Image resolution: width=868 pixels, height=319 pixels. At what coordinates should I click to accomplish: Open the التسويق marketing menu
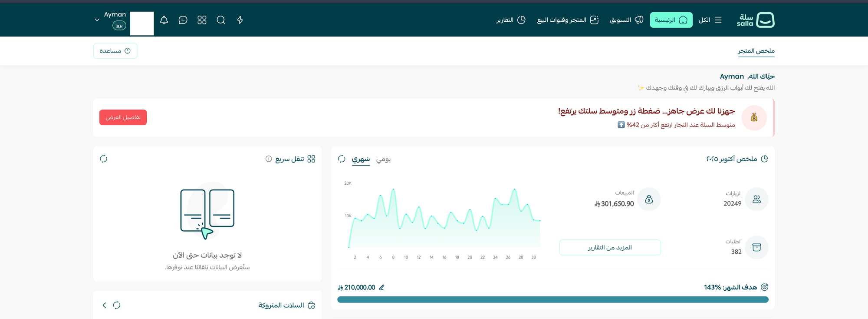coord(626,20)
